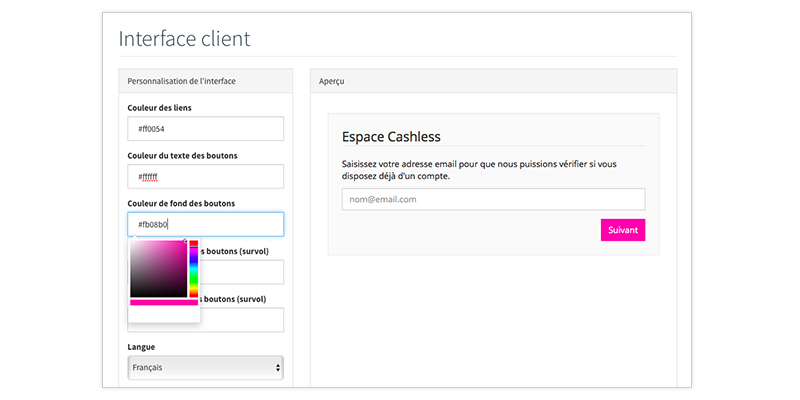This screenshot has width=800, height=400.
Task: Click the pink selected color preview bar
Action: pyautogui.click(x=164, y=303)
